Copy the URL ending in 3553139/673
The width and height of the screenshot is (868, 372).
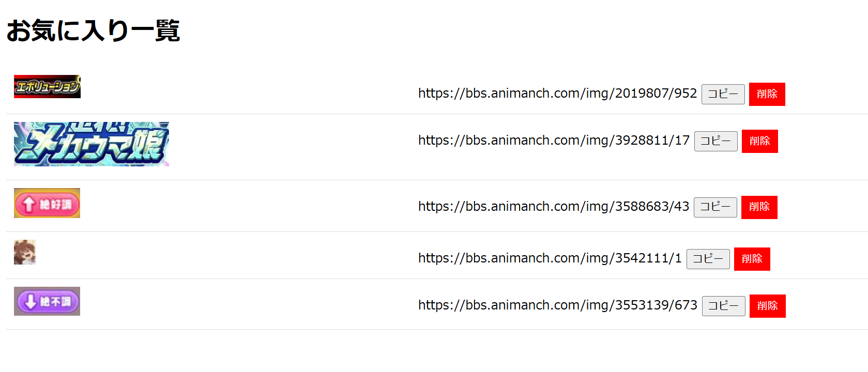tap(723, 306)
